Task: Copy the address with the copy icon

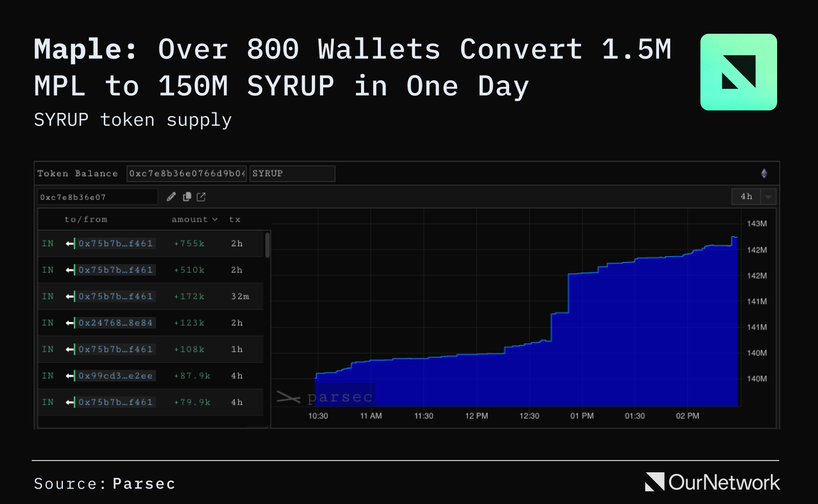Action: [187, 197]
